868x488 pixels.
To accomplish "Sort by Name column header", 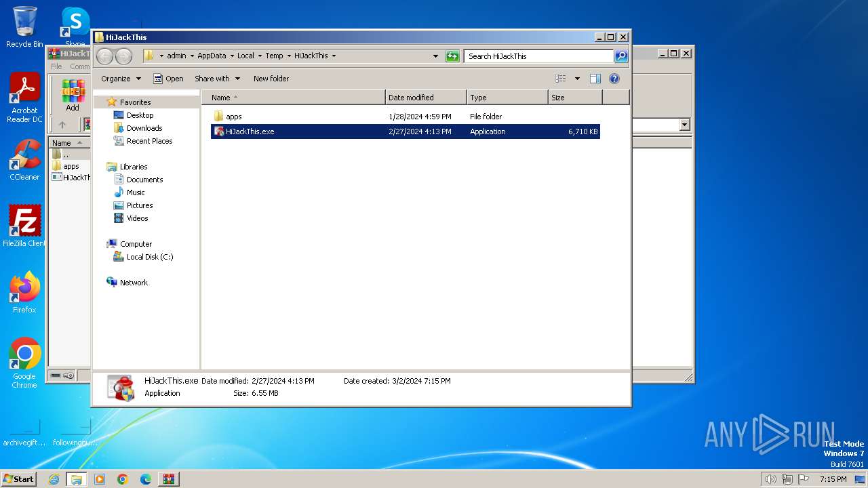I will pyautogui.click(x=293, y=98).
